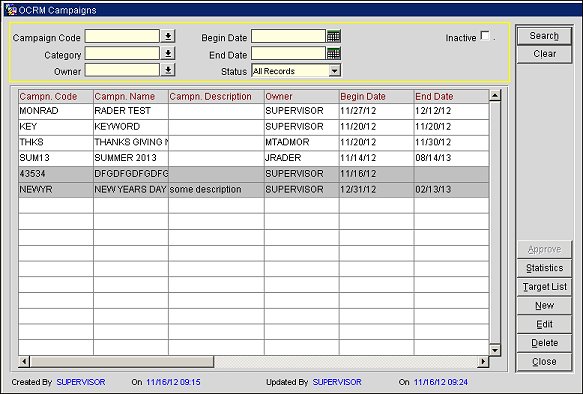
Task: Click the Search button
Action: pos(544,36)
